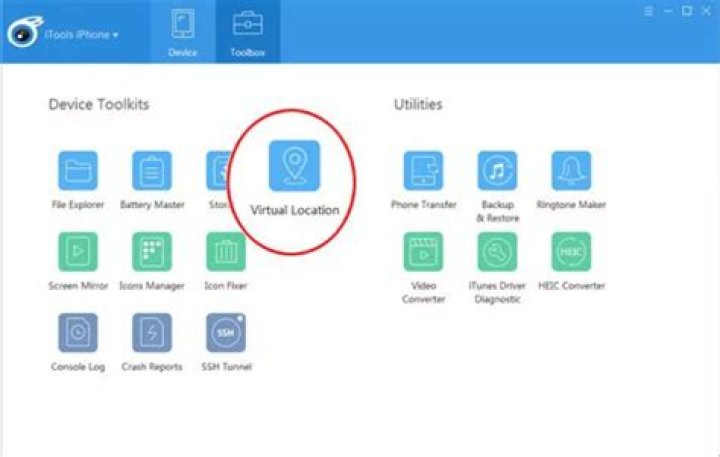This screenshot has height=457, width=720.
Task: Run iTunes Driver Diagnostic
Action: pos(497,252)
